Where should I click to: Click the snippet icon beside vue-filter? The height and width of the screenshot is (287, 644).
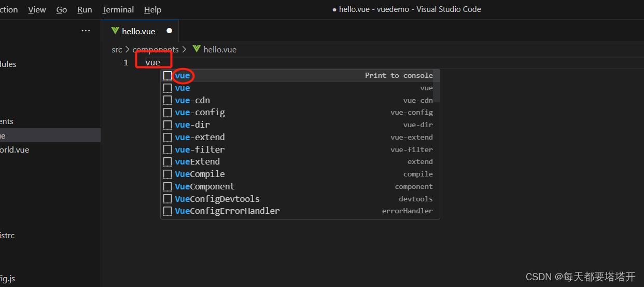pyautogui.click(x=167, y=149)
